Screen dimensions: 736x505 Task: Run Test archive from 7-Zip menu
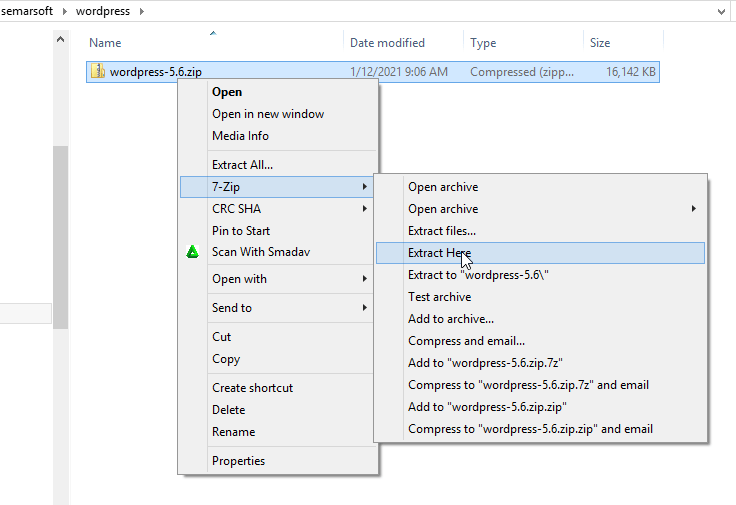[540, 297]
